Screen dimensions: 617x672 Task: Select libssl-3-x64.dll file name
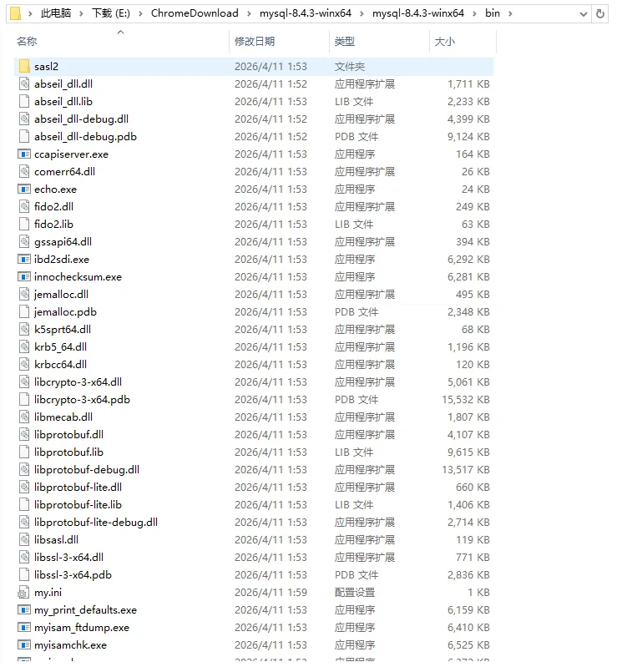[68, 558]
